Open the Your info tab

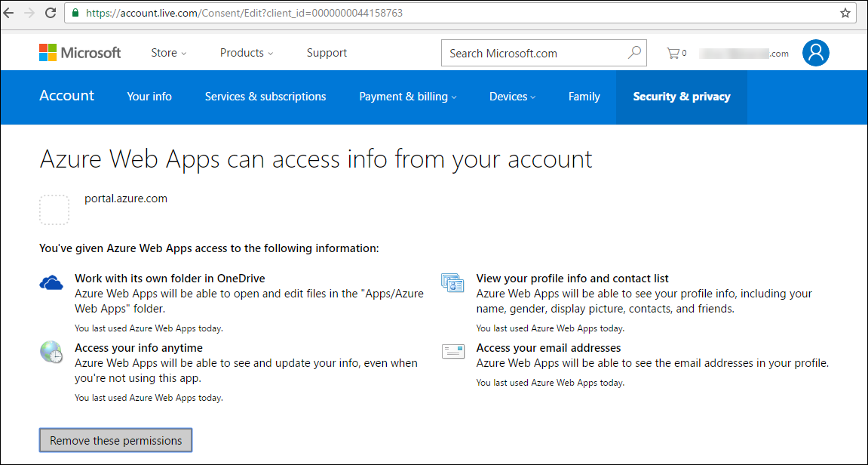click(149, 97)
